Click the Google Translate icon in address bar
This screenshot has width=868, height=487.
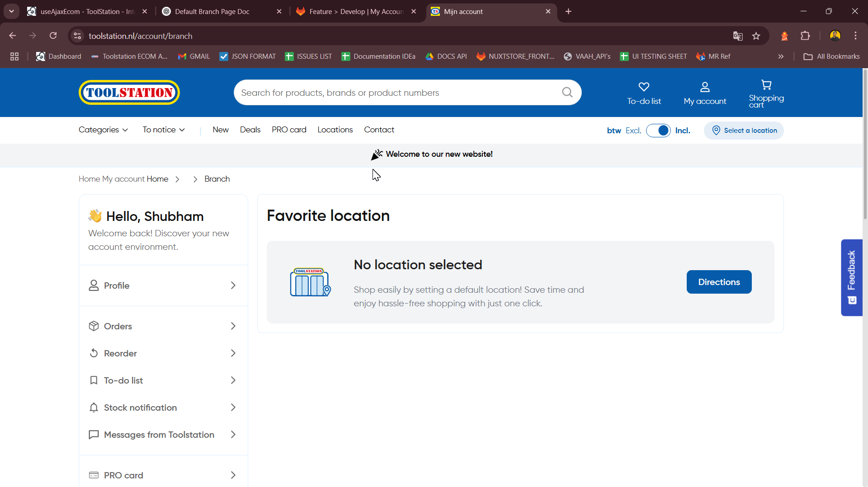pos(738,36)
